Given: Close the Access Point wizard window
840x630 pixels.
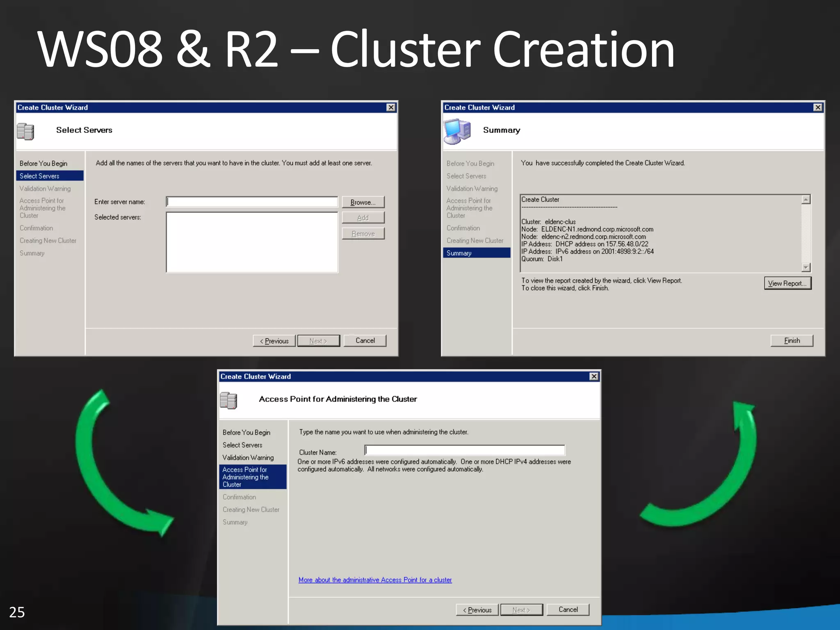Looking at the screenshot, I should click(x=594, y=377).
